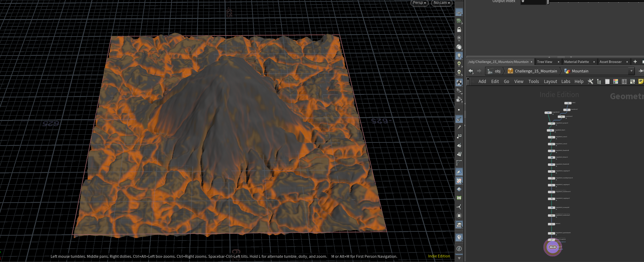Click the point numbers icon
644x262 pixels.
[459, 136]
